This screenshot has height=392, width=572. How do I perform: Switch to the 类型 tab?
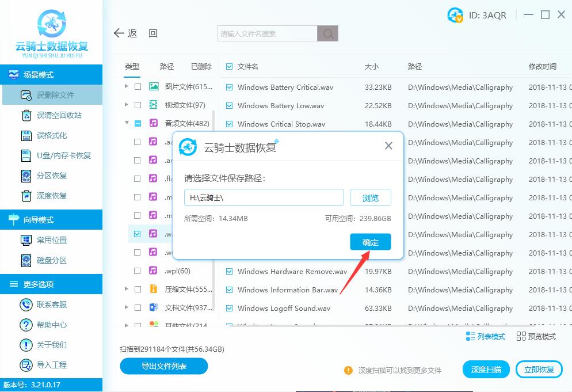(132, 66)
